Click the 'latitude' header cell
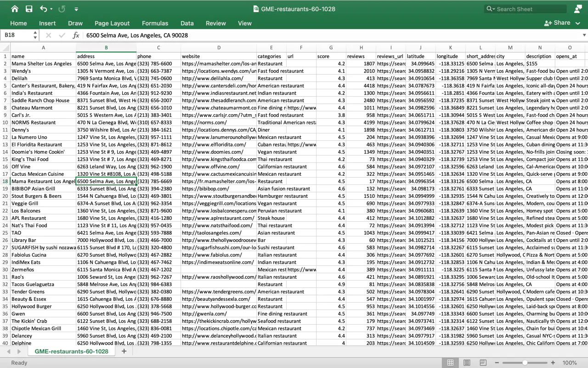Screen dimensions: 588x368 (x=420, y=56)
